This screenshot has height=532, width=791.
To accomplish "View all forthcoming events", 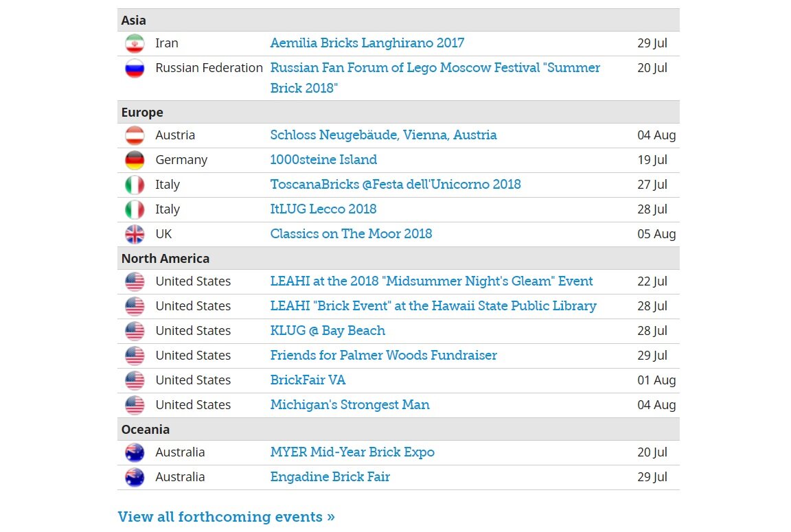I will coord(226,517).
